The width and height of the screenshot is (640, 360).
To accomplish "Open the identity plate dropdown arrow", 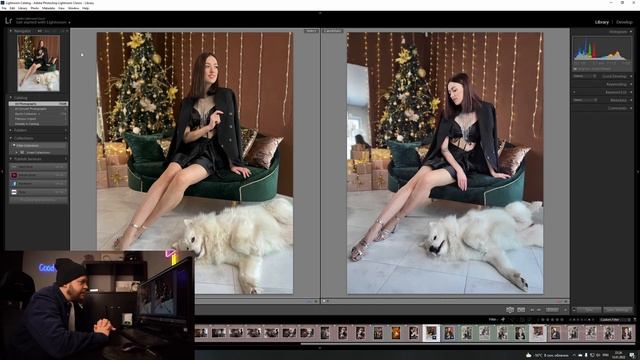I will point(69,22).
